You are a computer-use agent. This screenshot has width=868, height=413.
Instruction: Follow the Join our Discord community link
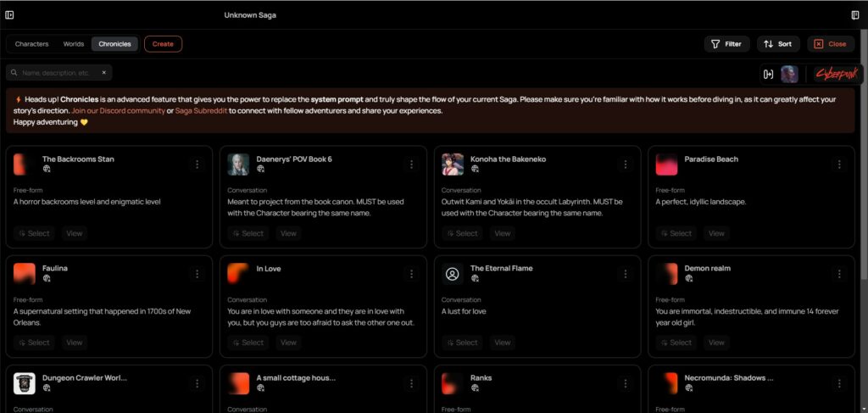click(118, 111)
